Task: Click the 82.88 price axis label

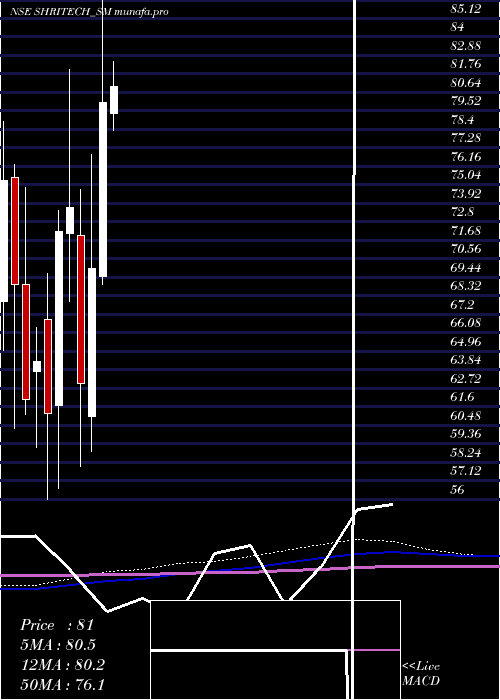Action: coord(465,46)
